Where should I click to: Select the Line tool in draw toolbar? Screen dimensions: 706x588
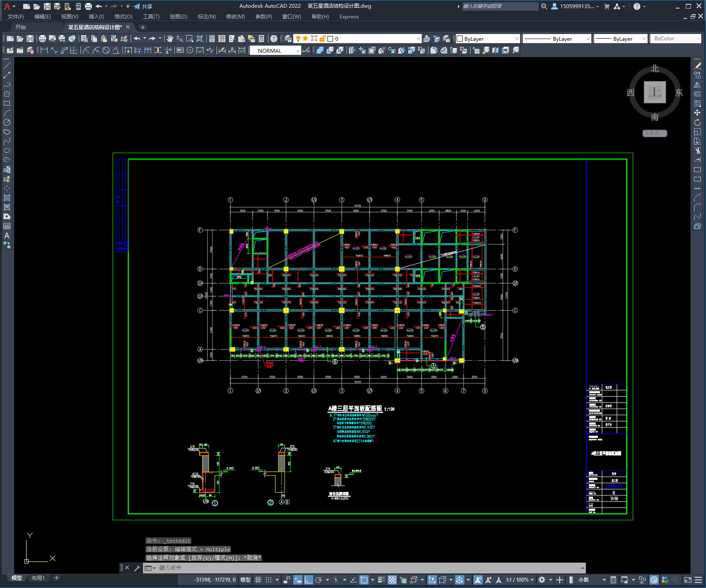tap(7, 66)
